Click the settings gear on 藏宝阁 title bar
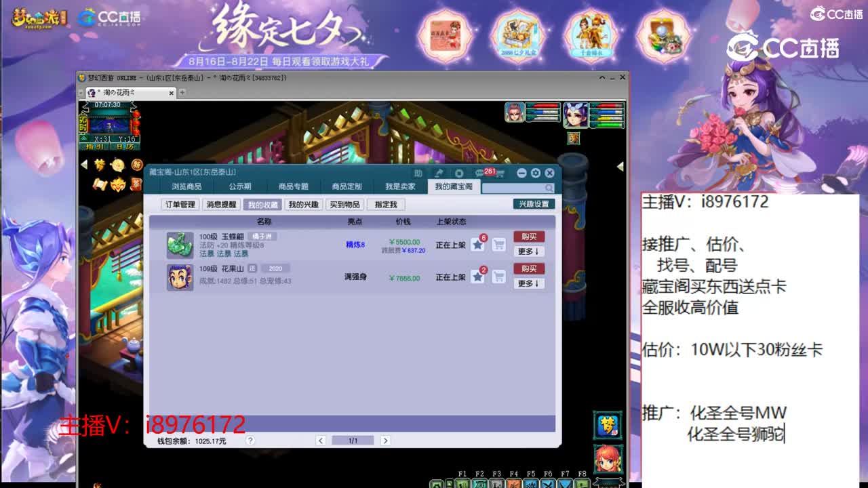 536,174
